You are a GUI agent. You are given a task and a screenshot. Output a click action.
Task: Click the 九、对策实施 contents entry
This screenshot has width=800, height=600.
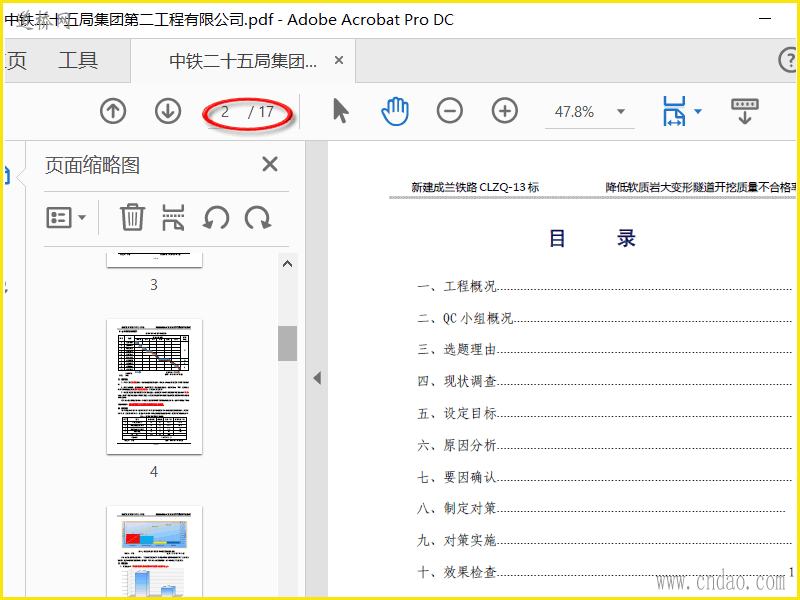point(604,540)
